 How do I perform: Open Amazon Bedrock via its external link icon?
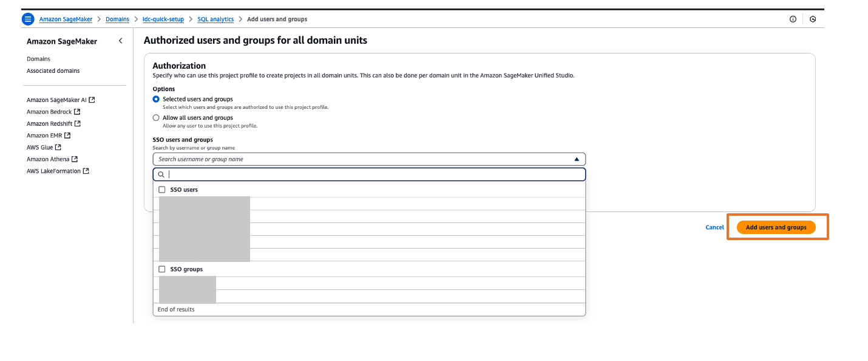(77, 111)
